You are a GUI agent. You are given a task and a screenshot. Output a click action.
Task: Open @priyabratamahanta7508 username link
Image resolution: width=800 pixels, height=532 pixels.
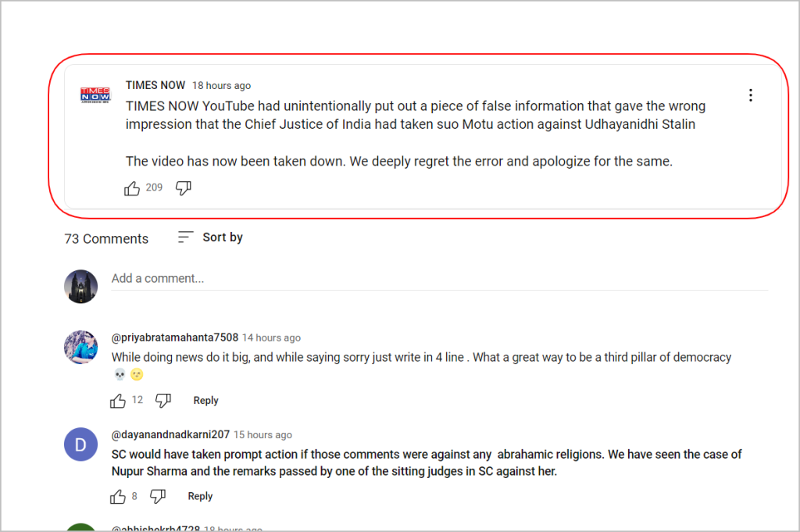pos(175,337)
